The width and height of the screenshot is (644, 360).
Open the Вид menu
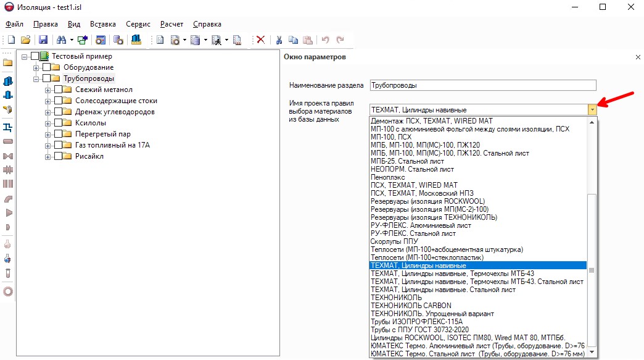click(74, 24)
